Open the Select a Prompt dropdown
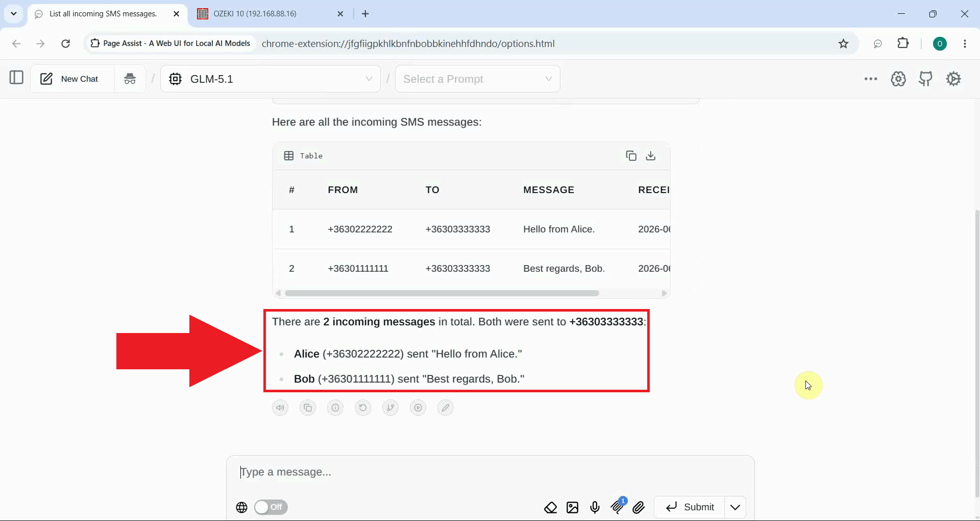This screenshot has height=521, width=980. [x=478, y=79]
